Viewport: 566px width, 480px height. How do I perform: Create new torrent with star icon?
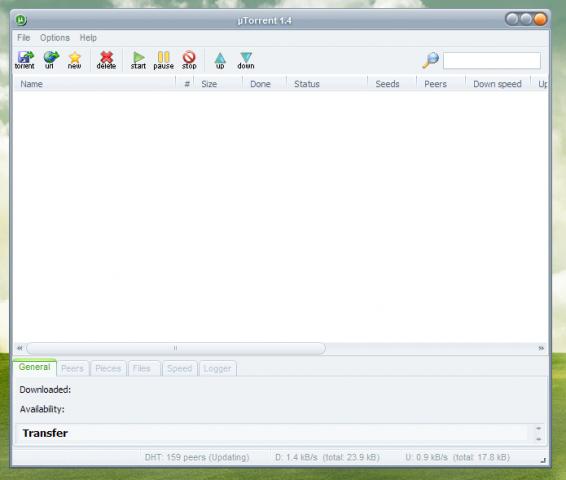[74, 60]
